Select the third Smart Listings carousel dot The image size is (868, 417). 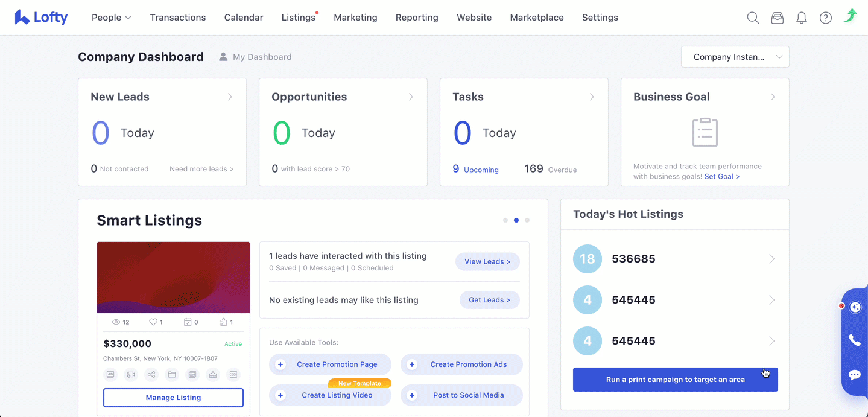(x=527, y=220)
